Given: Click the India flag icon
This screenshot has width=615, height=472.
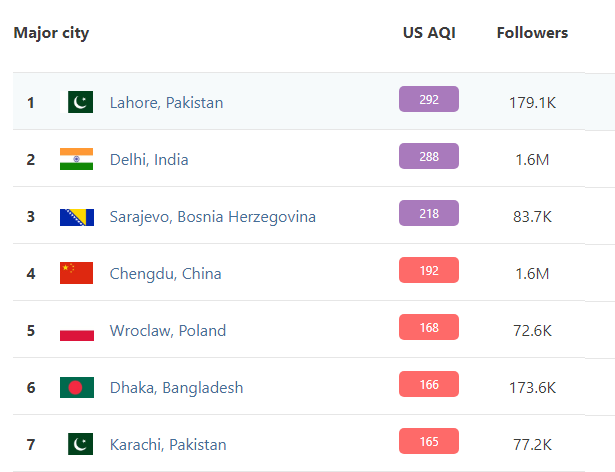Looking at the screenshot, I should pos(76,159).
